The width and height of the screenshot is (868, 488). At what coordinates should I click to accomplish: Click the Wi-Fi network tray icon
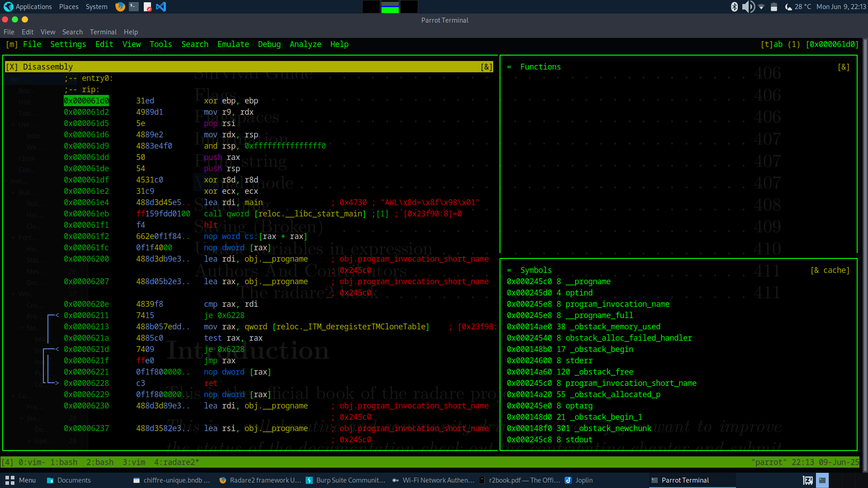[x=761, y=7]
